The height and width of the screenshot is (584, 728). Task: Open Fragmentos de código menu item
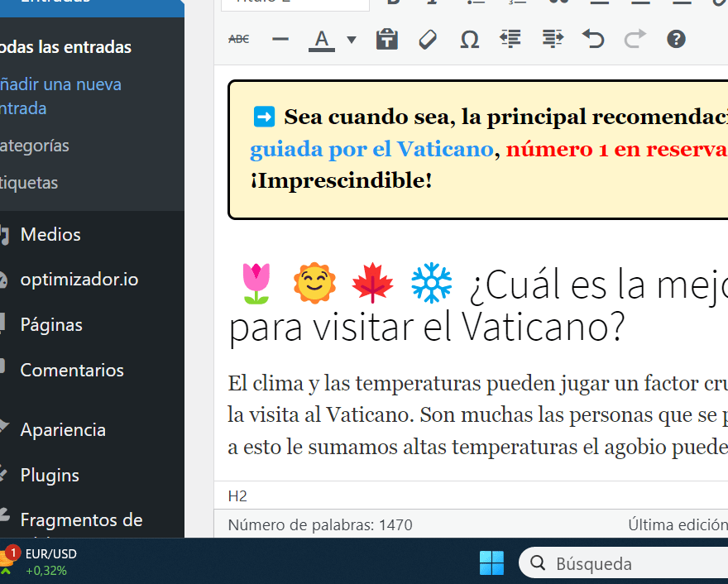(81, 520)
